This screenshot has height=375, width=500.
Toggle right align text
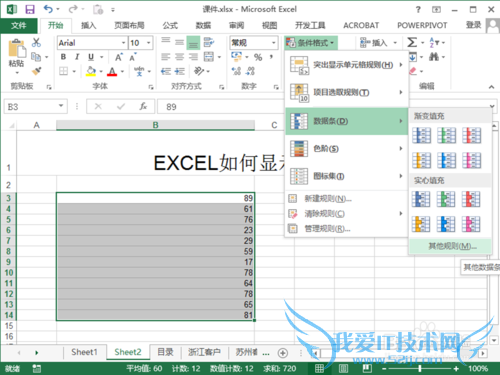tap(193, 57)
